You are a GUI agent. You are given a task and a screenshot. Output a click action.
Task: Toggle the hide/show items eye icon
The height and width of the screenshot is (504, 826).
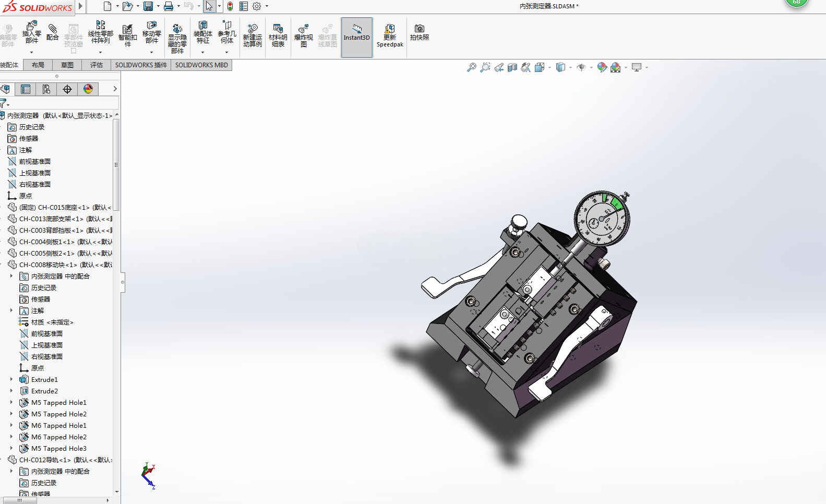coord(581,67)
